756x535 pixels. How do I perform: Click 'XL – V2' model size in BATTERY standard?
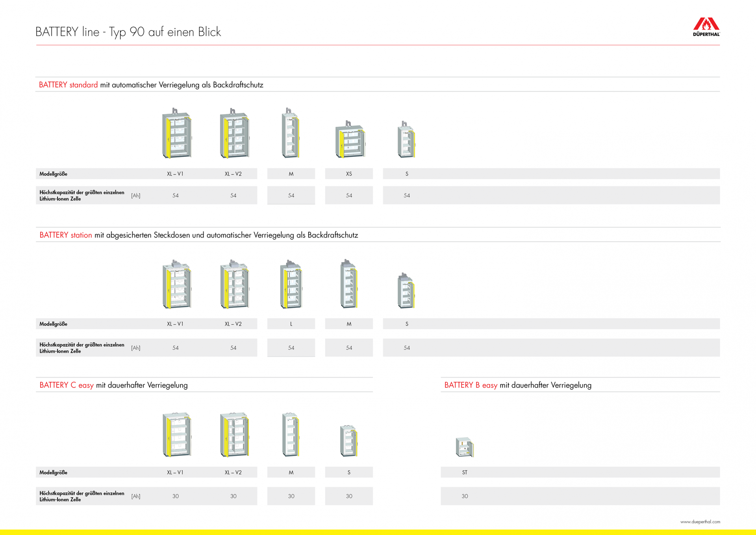(233, 174)
